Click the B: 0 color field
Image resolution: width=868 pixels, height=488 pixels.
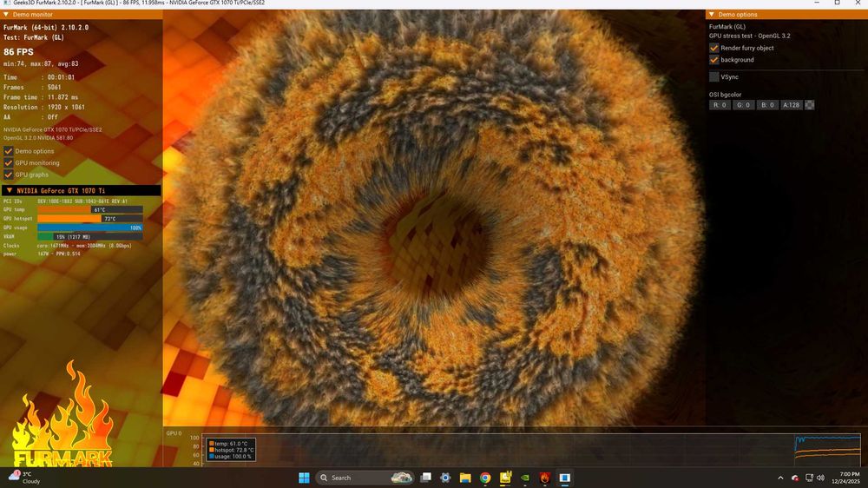click(767, 105)
